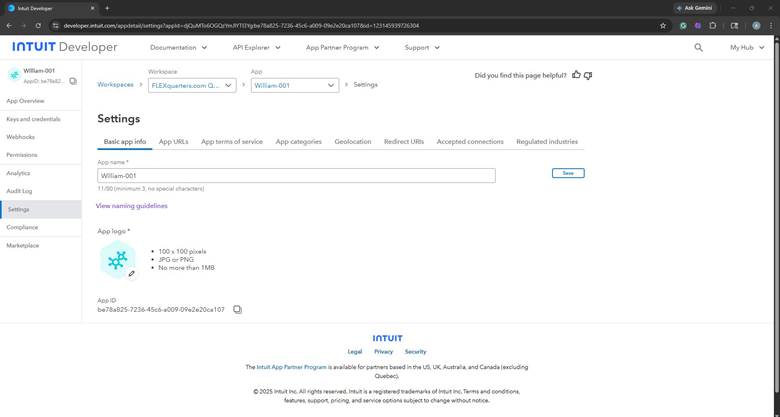780x417 pixels.
Task: Click the Intuit Developer logo
Action: (x=65, y=47)
